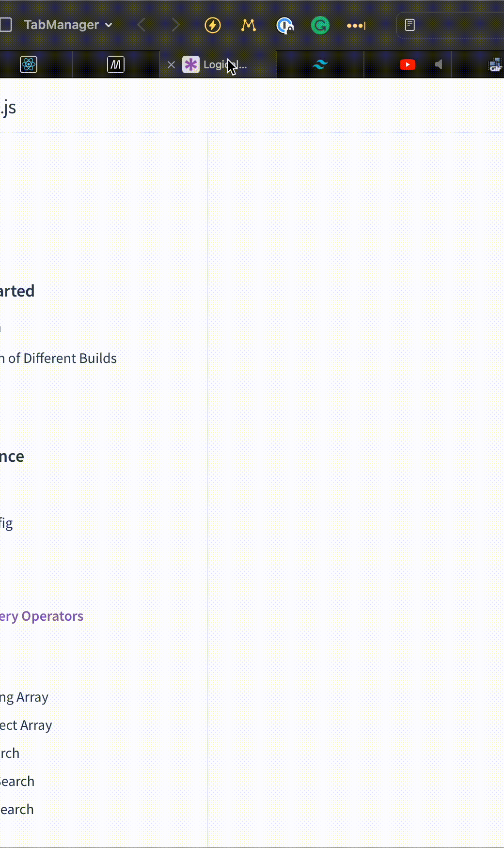Open the yellow M extension icon
Image resolution: width=504 pixels, height=848 pixels.
pyautogui.click(x=249, y=25)
